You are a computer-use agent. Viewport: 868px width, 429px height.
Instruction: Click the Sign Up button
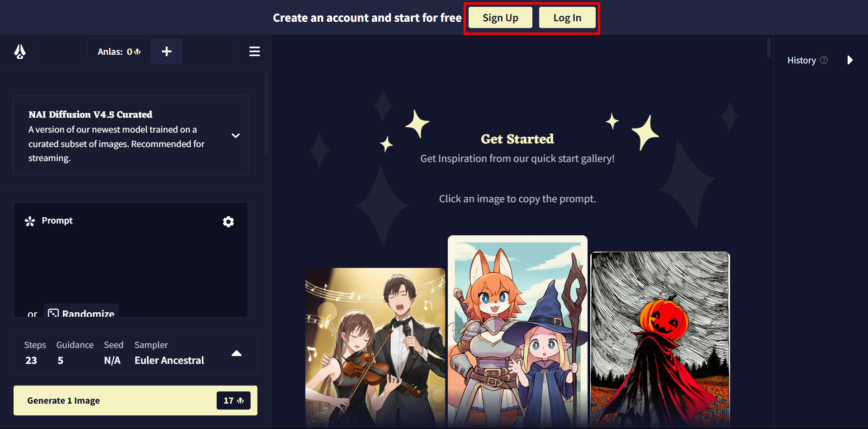(x=500, y=18)
